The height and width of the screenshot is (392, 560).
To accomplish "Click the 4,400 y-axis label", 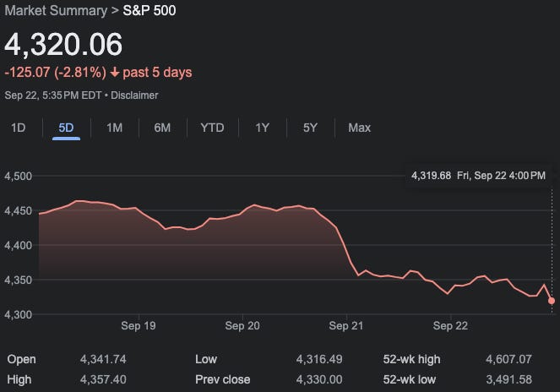I will pos(19,245).
